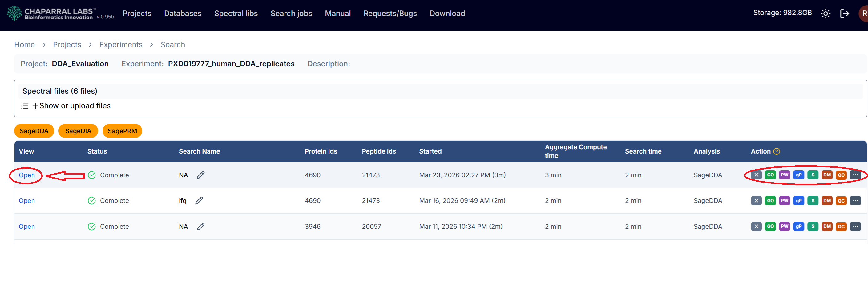Click the gP icon in third row
Image resolution: width=868 pixels, height=304 pixels.
(799, 226)
